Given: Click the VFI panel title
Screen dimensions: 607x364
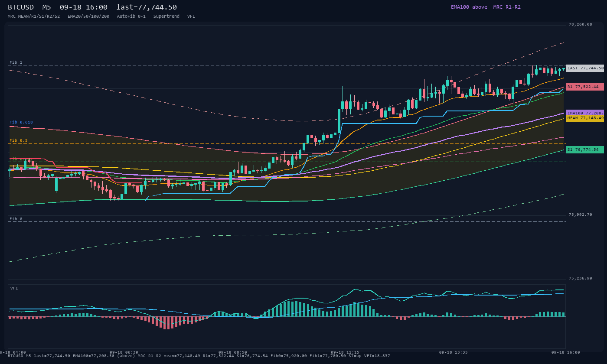Looking at the screenshot, I should click(x=14, y=288).
